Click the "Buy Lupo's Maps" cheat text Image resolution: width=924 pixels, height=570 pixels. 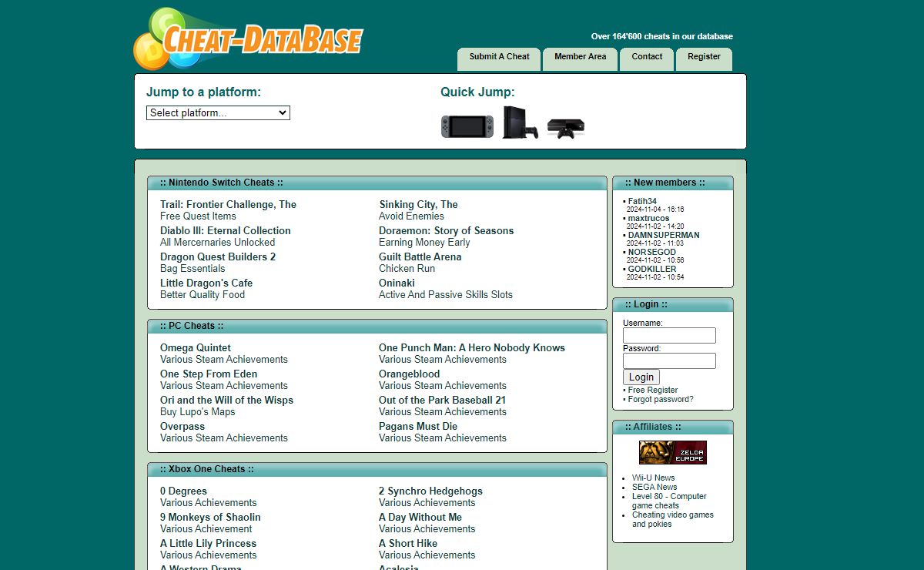[x=198, y=411]
